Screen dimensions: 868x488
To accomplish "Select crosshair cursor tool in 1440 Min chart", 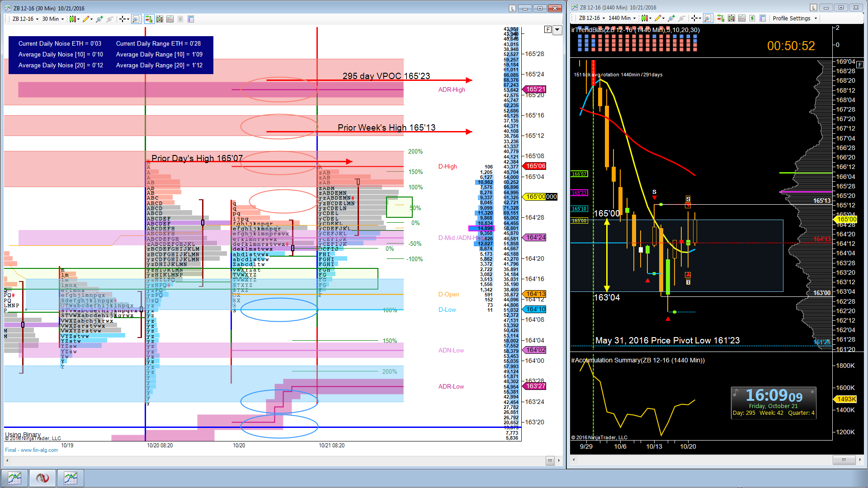I will tap(694, 18).
